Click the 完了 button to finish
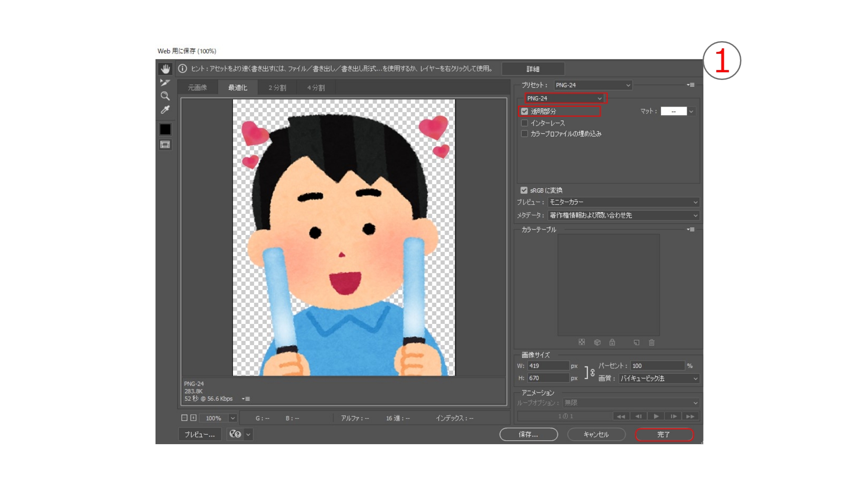This screenshot has width=868, height=488. click(664, 434)
